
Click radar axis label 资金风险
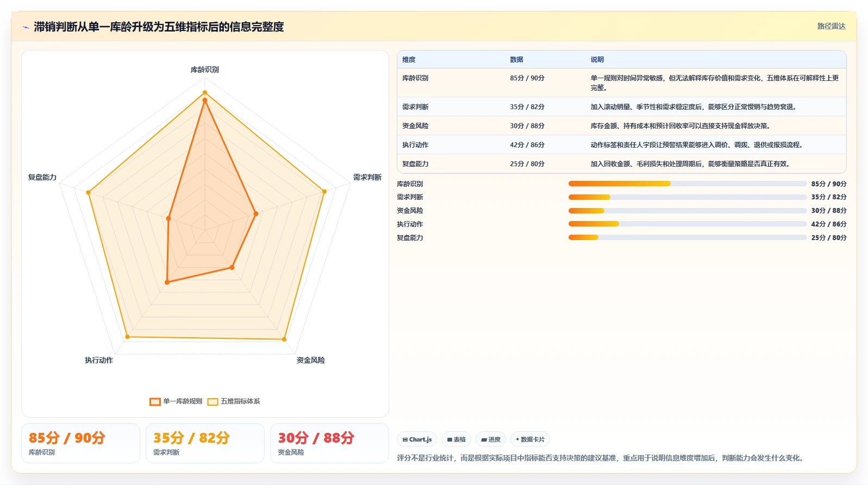pos(310,360)
